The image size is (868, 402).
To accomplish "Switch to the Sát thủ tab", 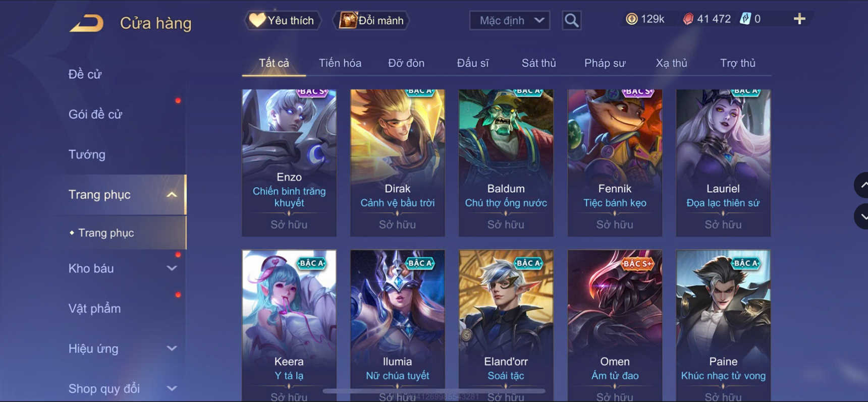I will point(538,63).
